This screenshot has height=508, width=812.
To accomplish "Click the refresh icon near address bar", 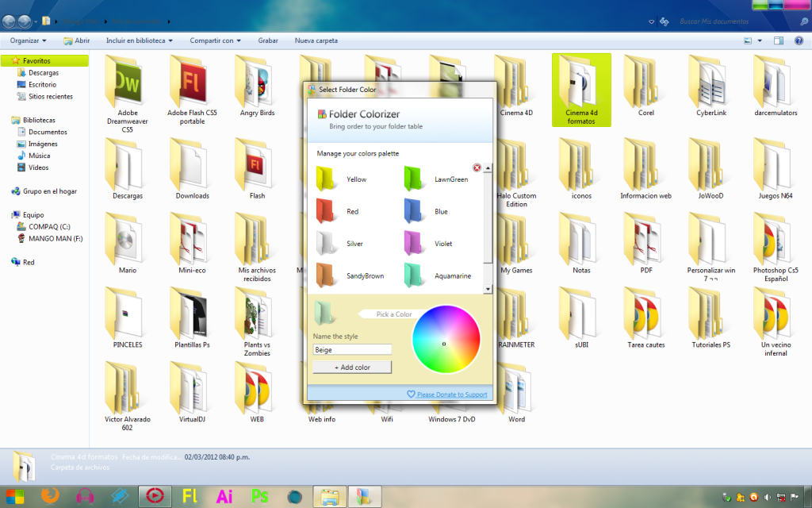I will (x=664, y=21).
